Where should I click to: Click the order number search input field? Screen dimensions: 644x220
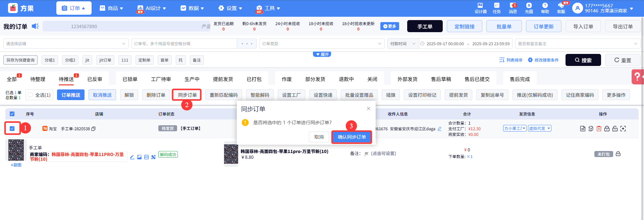click(x=184, y=44)
